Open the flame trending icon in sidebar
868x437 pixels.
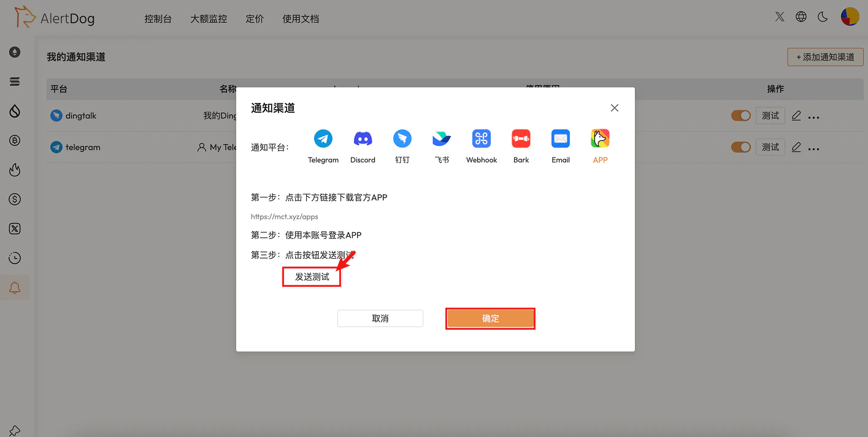pos(15,170)
